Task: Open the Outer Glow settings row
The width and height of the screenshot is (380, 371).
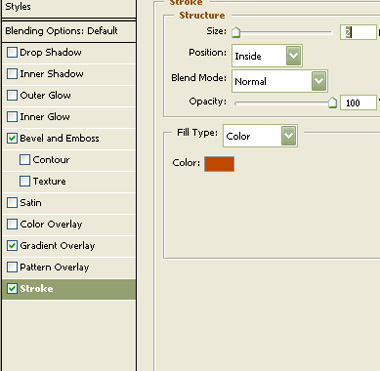Action: [x=69, y=95]
